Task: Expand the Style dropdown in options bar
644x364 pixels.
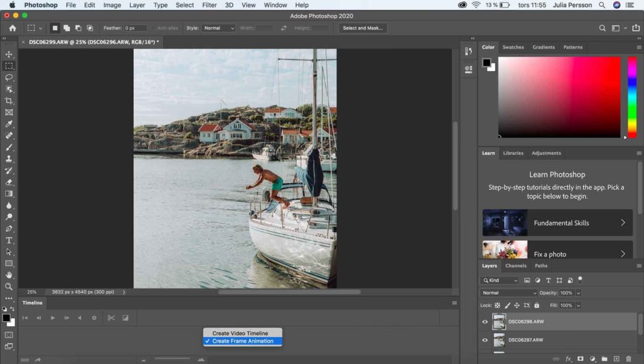Action: [219, 28]
